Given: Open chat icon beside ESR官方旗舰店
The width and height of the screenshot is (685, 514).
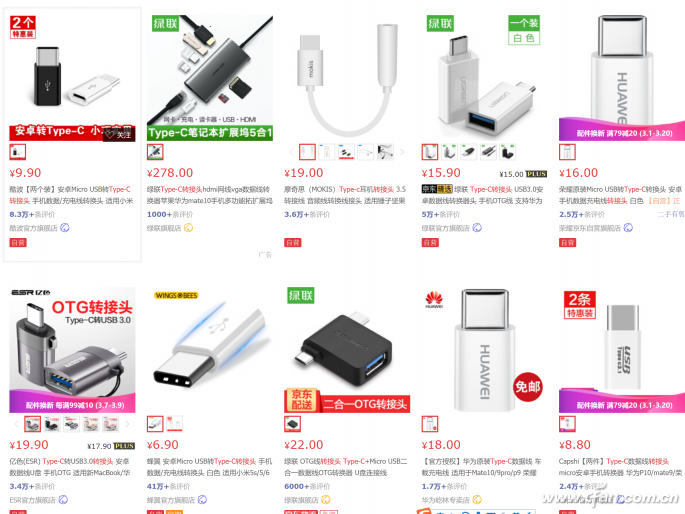Looking at the screenshot, I should click(63, 500).
